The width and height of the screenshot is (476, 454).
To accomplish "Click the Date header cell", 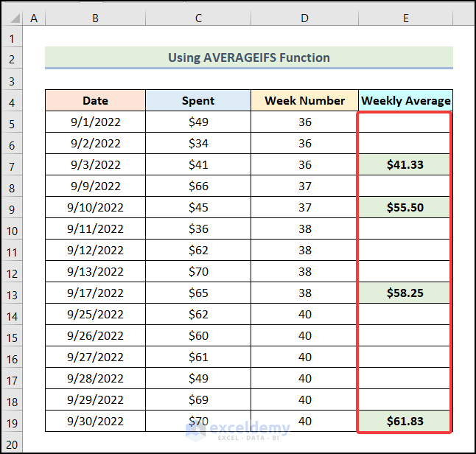I will 95,100.
